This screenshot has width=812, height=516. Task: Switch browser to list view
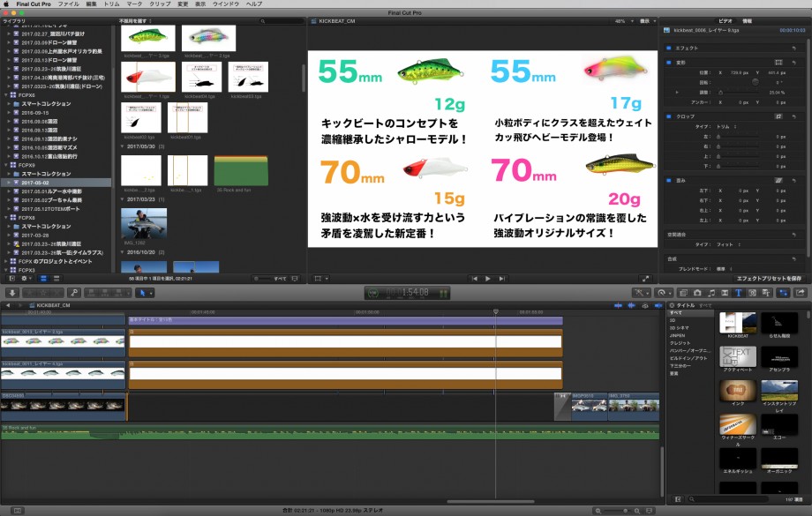pyautogui.click(x=56, y=279)
